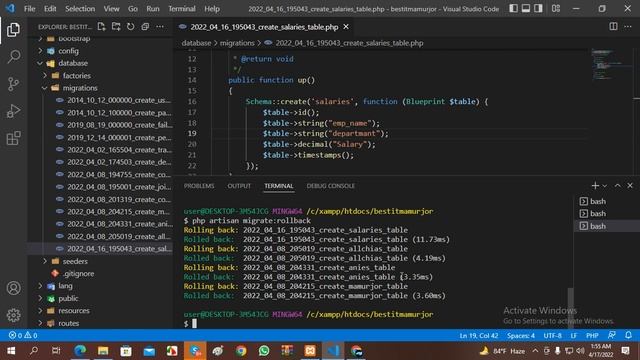Open the Terminal menu
The image size is (640, 360).
pyautogui.click(x=182, y=9)
